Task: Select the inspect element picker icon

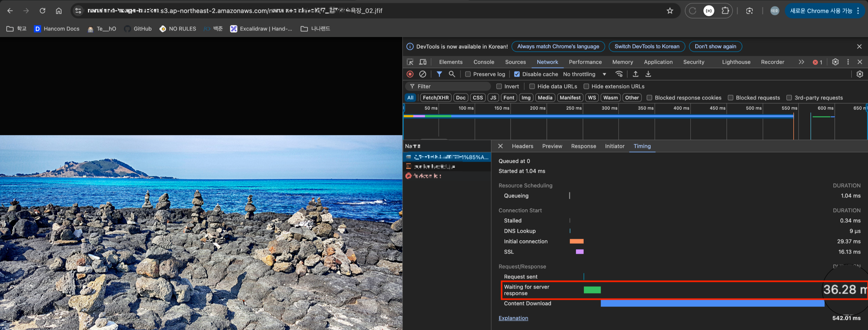Action: click(x=410, y=62)
